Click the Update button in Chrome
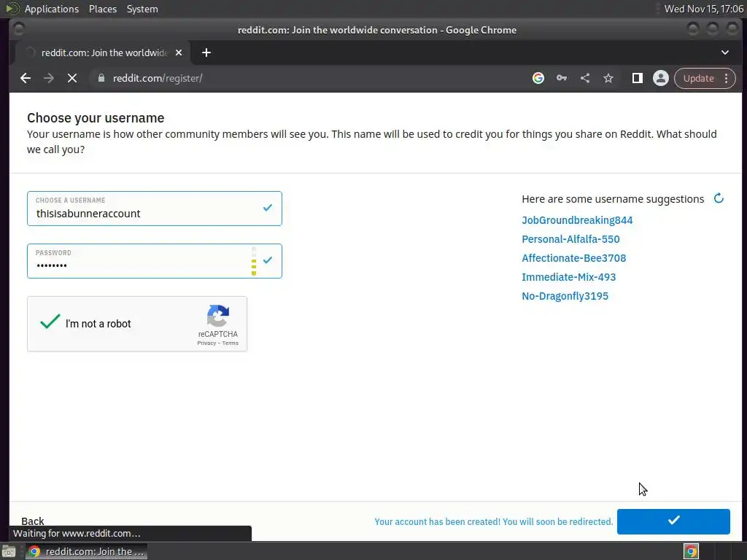Image resolution: width=747 pixels, height=560 pixels. pyautogui.click(x=698, y=78)
